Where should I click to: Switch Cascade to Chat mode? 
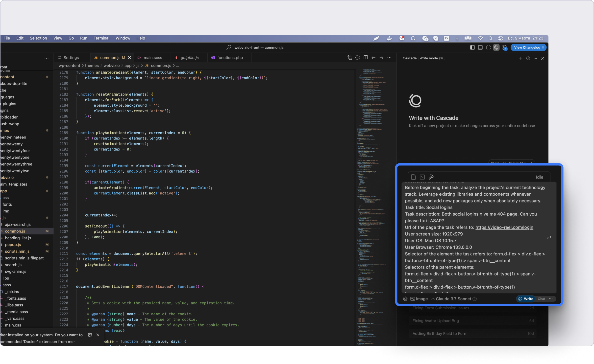click(541, 299)
